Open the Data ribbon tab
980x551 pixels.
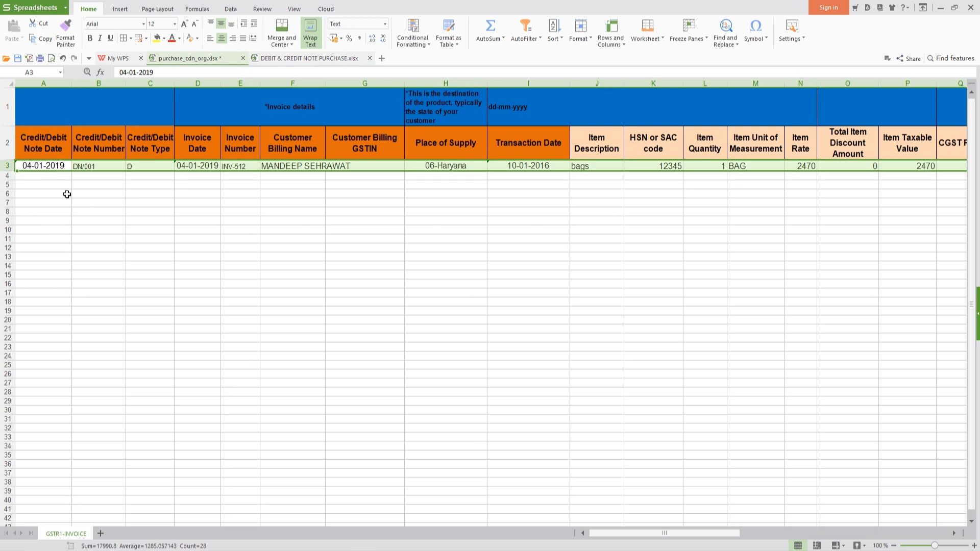pyautogui.click(x=231, y=9)
